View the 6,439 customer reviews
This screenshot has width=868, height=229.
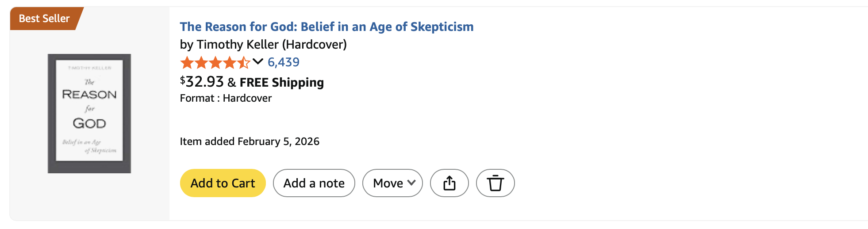click(x=284, y=62)
